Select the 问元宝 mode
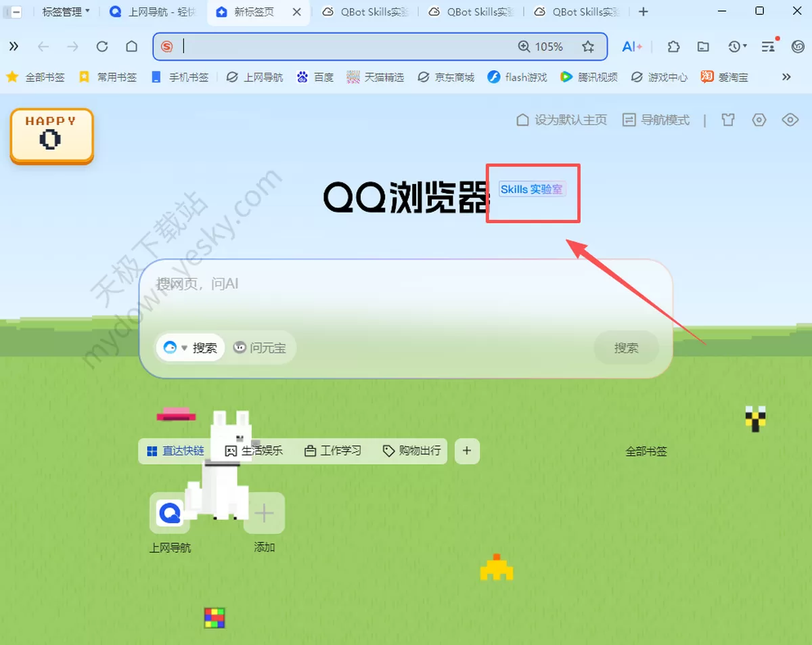Viewport: 812px width, 645px height. pos(260,348)
